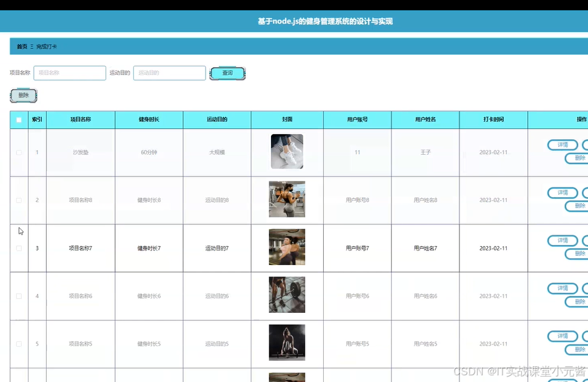Toggle the select-all checkbox in table header

click(x=18, y=119)
